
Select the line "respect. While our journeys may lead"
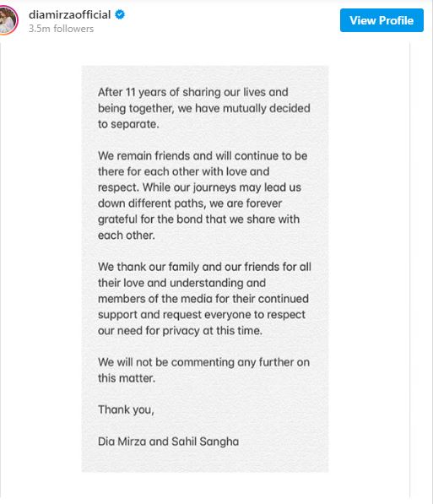[x=199, y=187]
